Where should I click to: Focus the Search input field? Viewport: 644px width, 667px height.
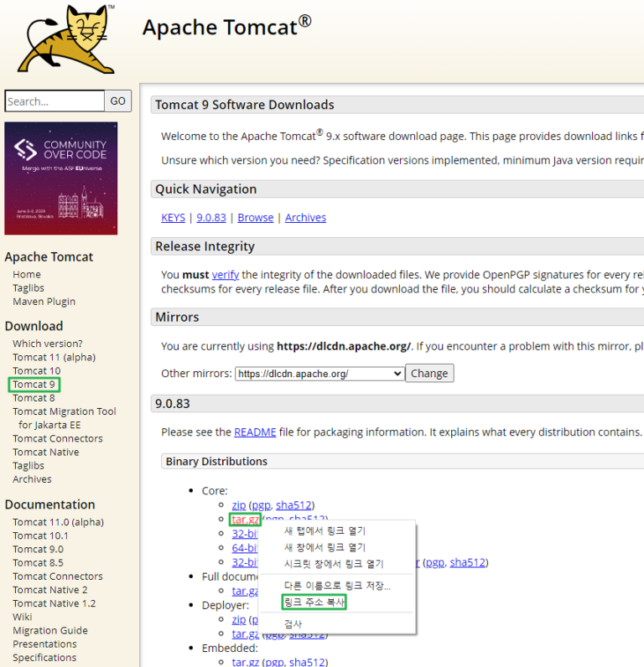tap(55, 101)
